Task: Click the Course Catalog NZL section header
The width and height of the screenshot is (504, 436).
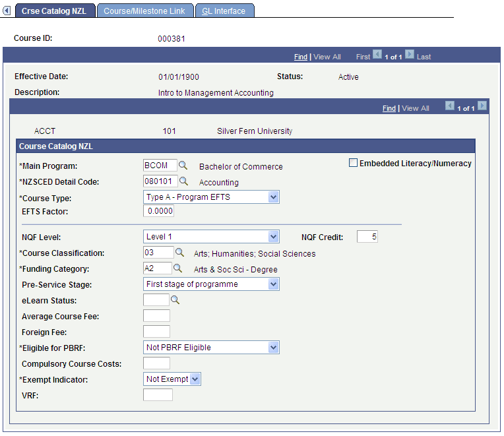Action: pos(245,146)
